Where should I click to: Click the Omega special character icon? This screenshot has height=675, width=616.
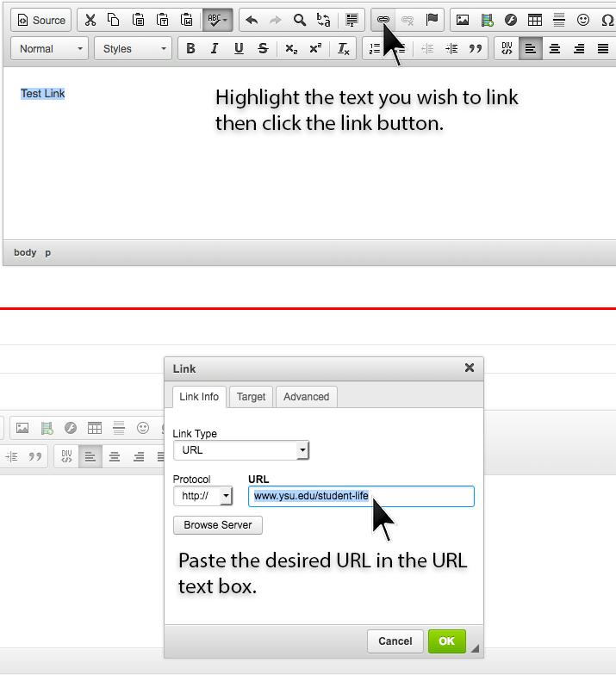click(607, 20)
